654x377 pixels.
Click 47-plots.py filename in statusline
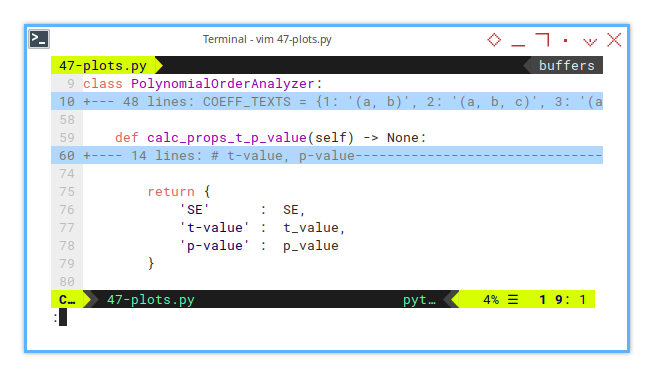(151, 299)
